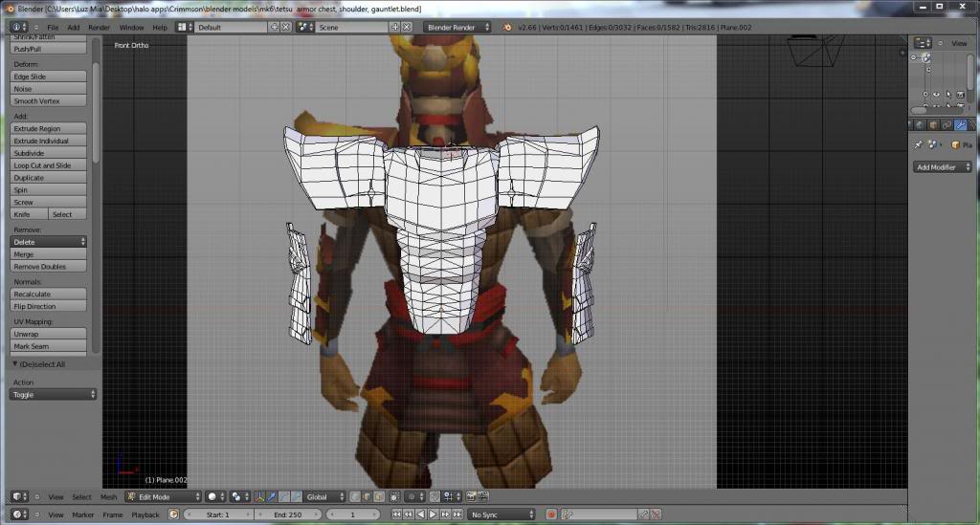Click Flip Direction button
The height and width of the screenshot is (525, 980).
tap(48, 307)
